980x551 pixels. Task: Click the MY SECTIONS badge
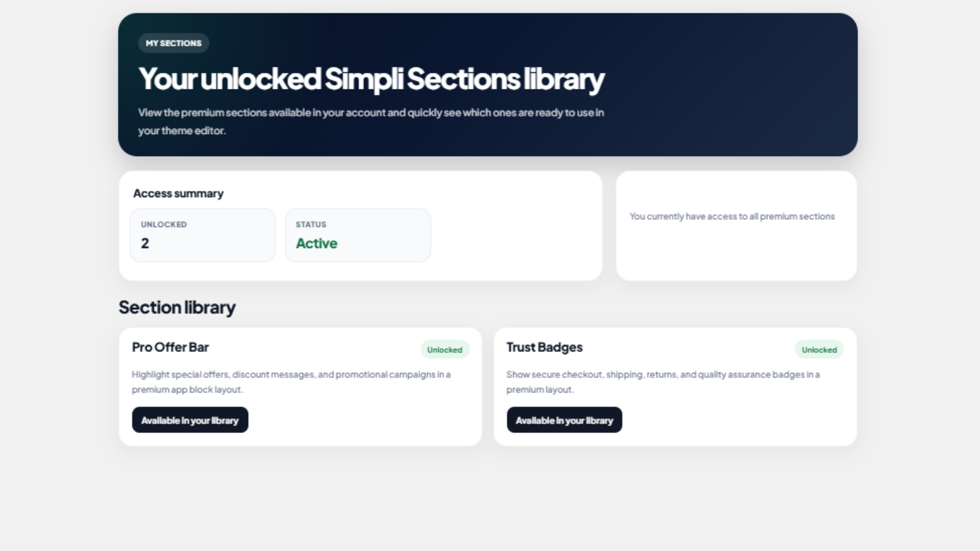click(173, 43)
